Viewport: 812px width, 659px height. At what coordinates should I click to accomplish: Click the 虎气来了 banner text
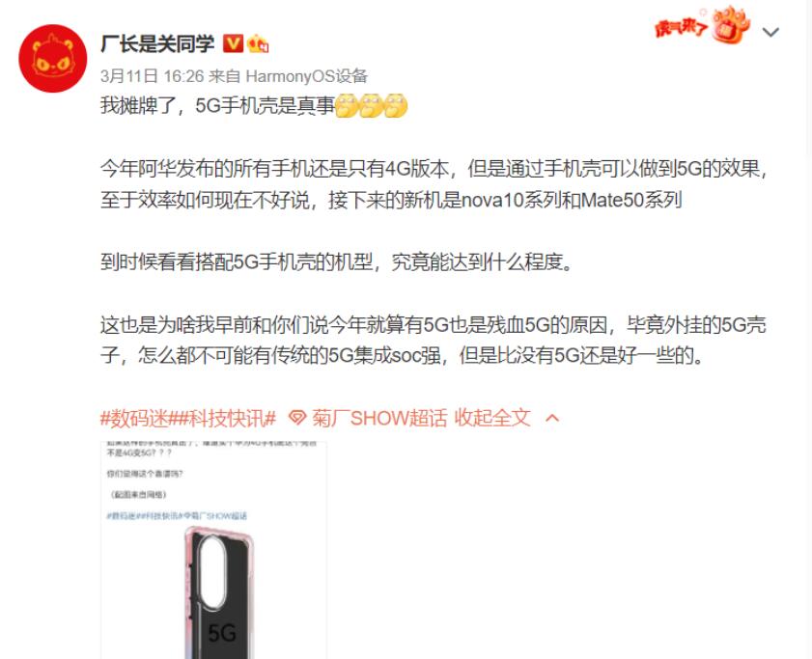(682, 27)
